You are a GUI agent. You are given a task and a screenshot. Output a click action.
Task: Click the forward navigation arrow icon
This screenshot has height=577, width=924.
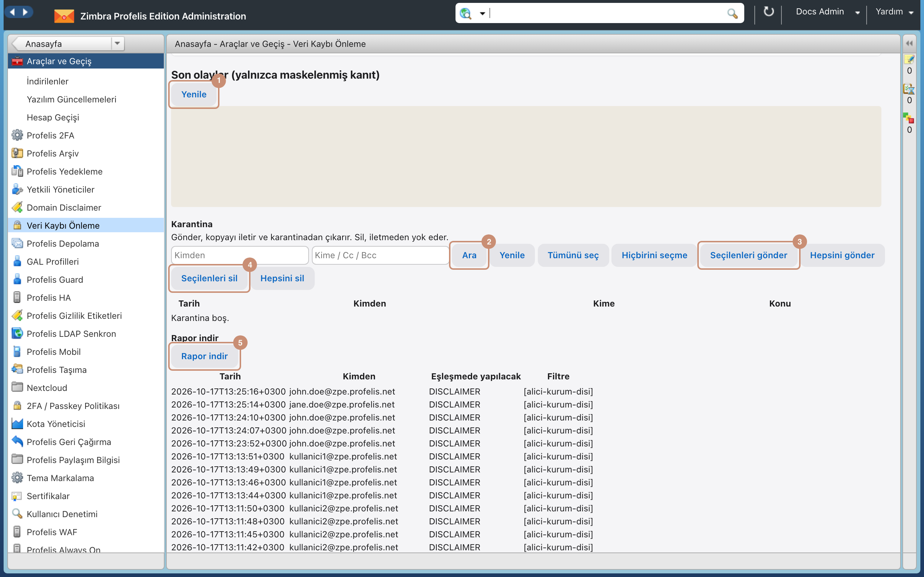(25, 12)
